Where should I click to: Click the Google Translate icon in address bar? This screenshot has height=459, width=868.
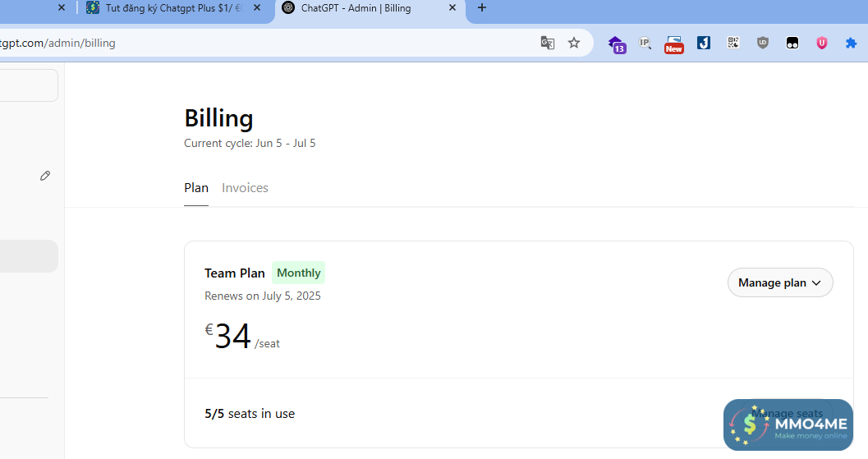coord(548,43)
